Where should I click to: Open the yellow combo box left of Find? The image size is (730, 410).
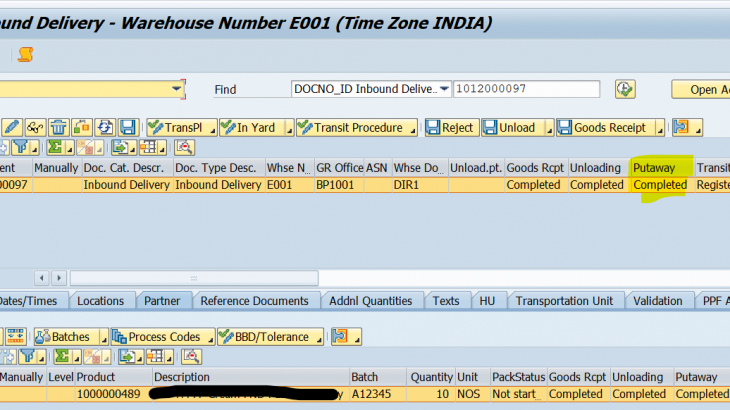pos(176,88)
